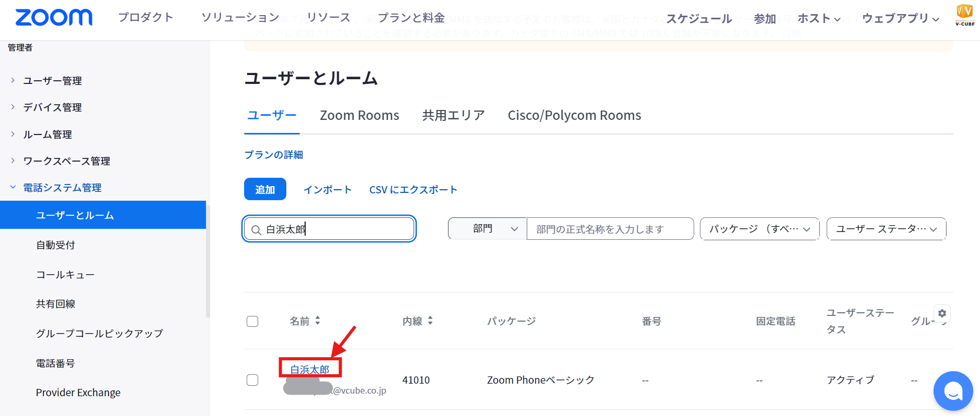
Task: Select 自動受付 in sidebar
Action: tap(56, 244)
